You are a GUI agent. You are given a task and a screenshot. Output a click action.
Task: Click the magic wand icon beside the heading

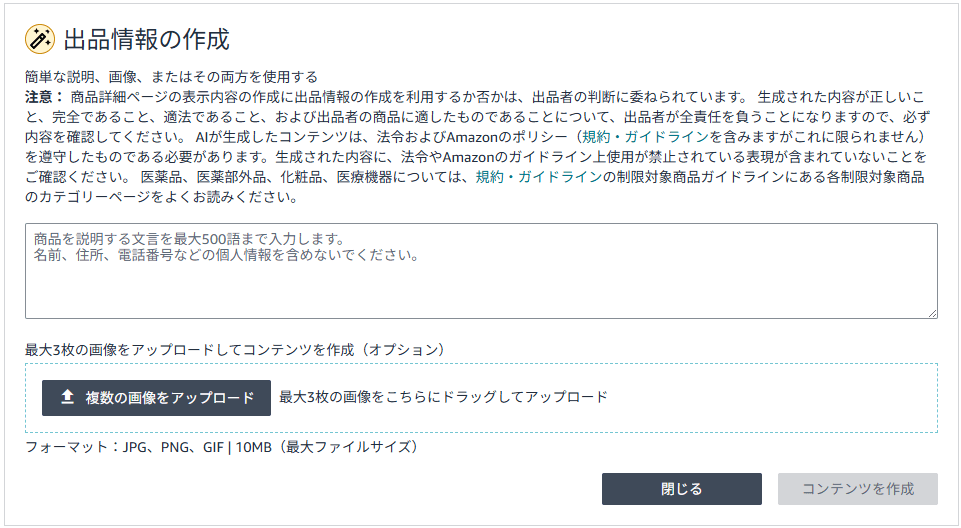[40, 39]
